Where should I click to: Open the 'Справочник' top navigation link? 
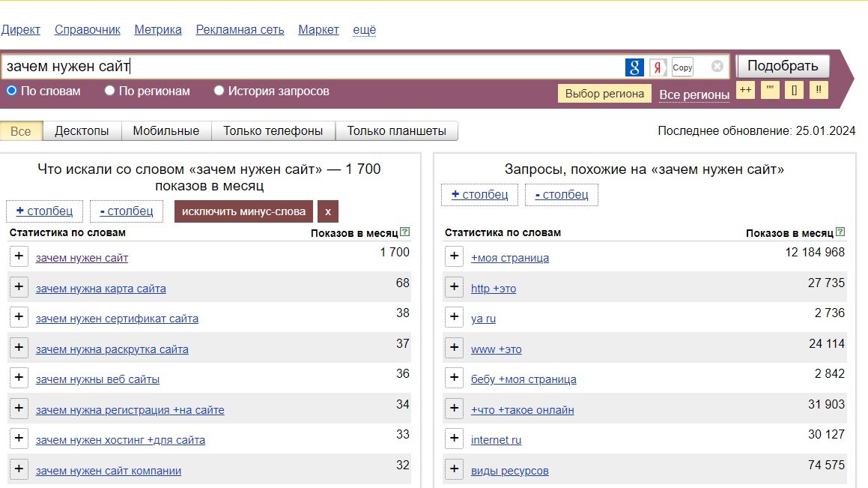point(88,30)
